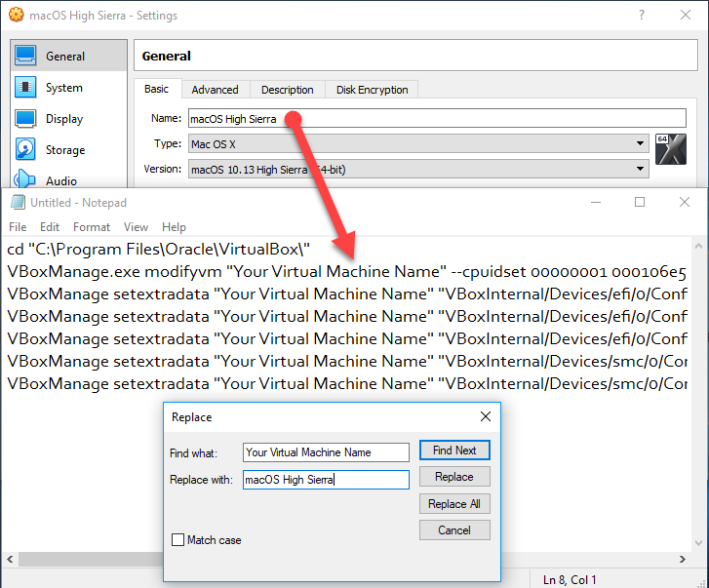Click the 64-bit Mac OS X type icon
Screen dimensions: 709x588
pos(672,153)
